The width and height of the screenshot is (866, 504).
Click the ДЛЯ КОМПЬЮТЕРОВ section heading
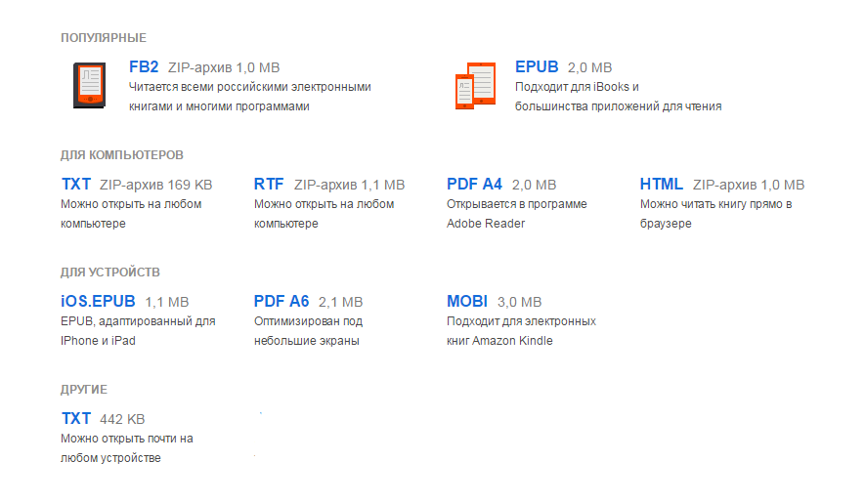(x=122, y=155)
